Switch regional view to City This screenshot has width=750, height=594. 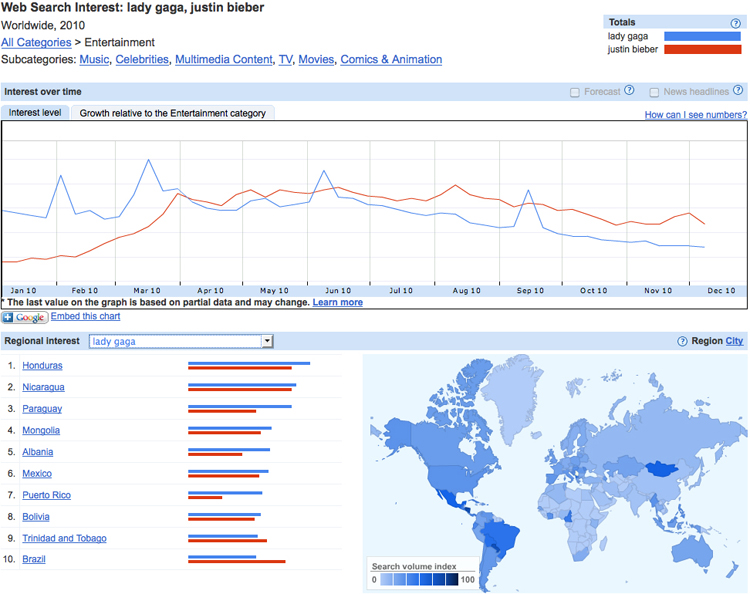coord(734,341)
